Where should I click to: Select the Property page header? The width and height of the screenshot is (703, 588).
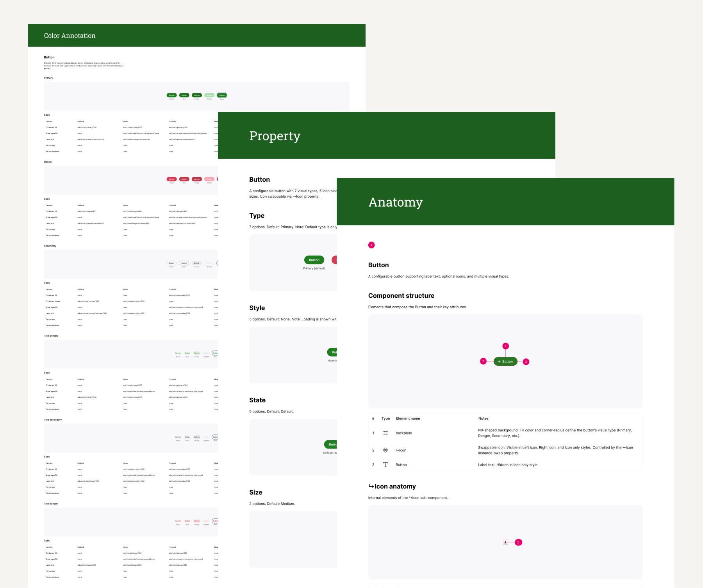[x=387, y=136]
